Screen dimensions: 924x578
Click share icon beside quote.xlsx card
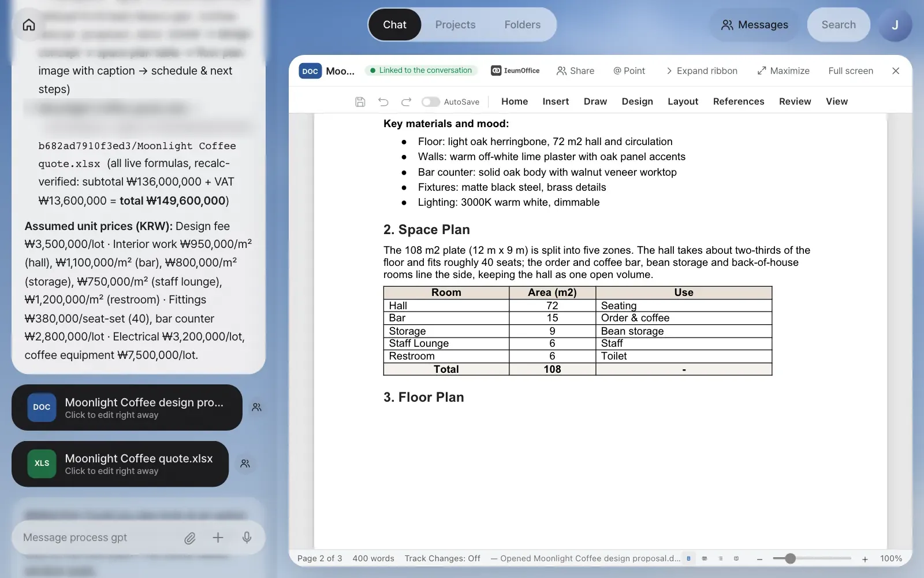[x=245, y=464]
